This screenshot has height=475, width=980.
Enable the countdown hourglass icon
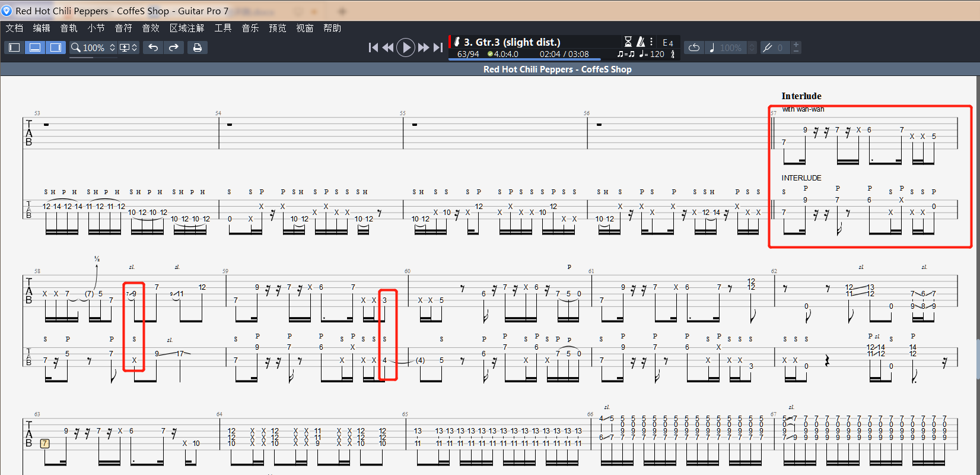click(628, 42)
